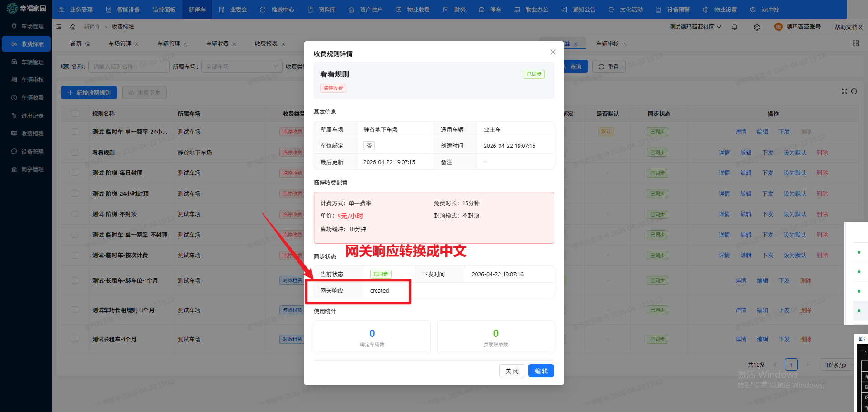Image resolution: width=868 pixels, height=412 pixels.
Task: Open the 物业收费 top menu
Action: pyautogui.click(x=413, y=9)
